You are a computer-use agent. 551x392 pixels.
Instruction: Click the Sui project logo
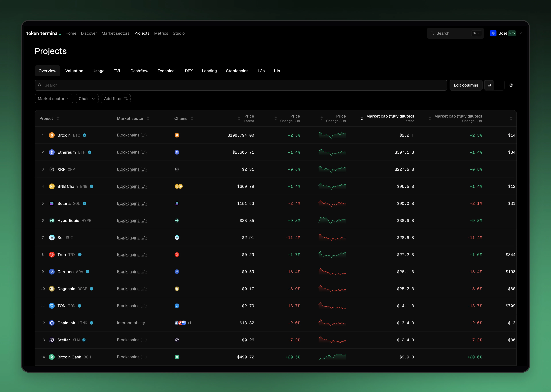[x=52, y=238]
